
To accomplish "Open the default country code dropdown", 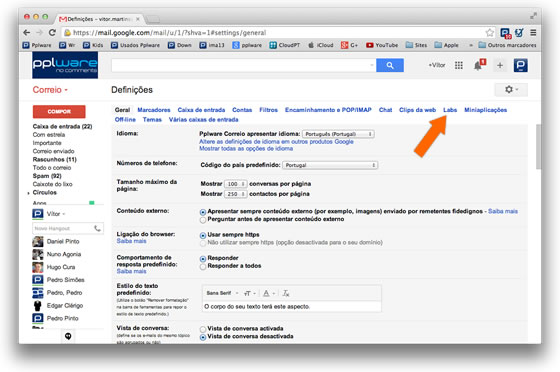I will (x=330, y=165).
